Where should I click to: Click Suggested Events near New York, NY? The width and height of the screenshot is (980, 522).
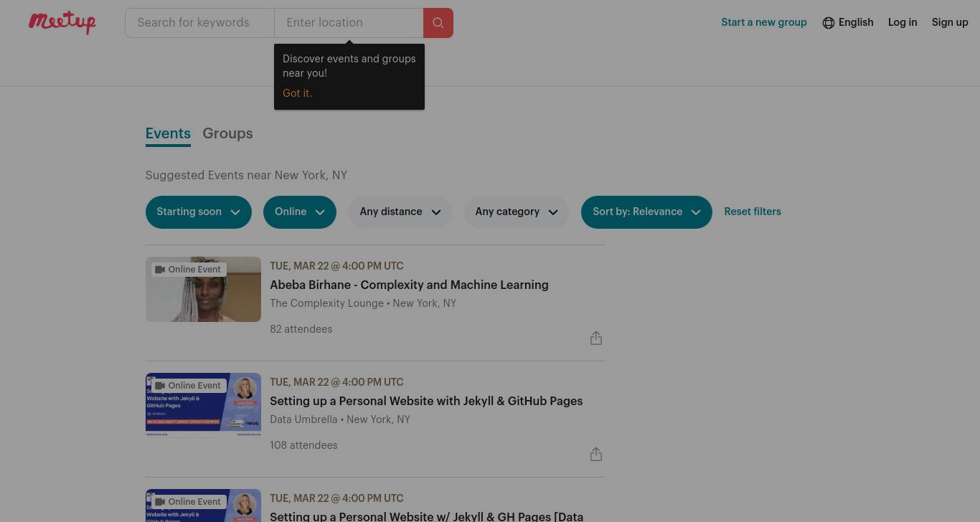(x=246, y=176)
